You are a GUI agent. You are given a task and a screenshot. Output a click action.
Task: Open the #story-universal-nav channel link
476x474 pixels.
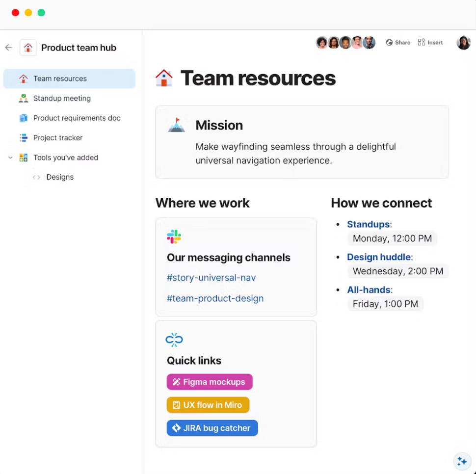(x=211, y=278)
